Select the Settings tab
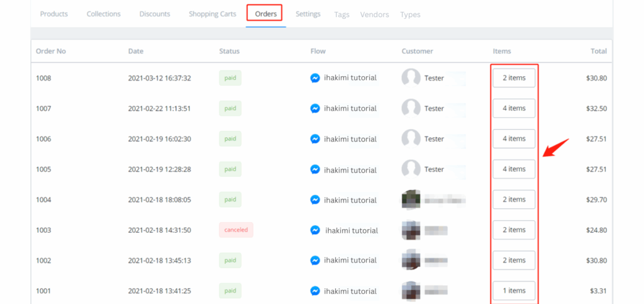644x304 pixels. coord(308,14)
